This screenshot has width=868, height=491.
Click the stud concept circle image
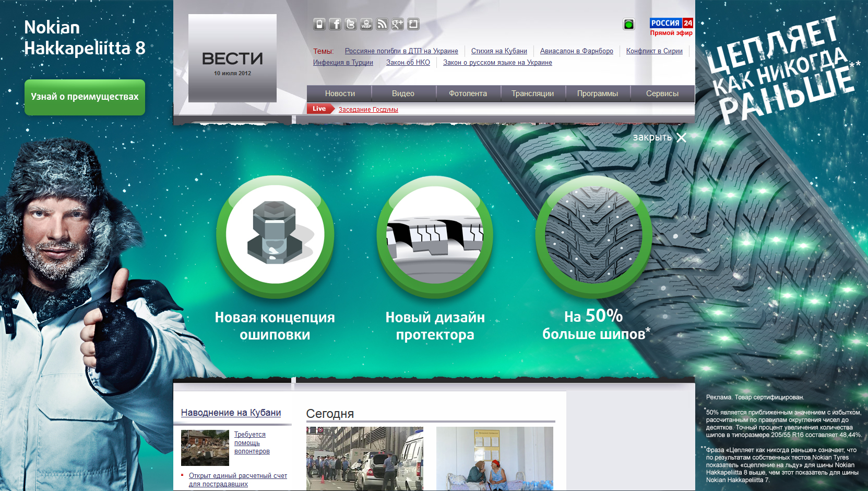275,235
